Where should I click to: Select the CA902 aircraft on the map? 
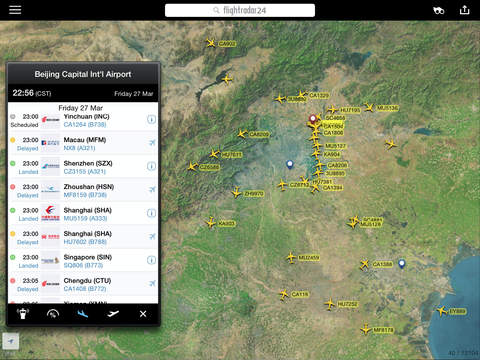[x=211, y=43]
